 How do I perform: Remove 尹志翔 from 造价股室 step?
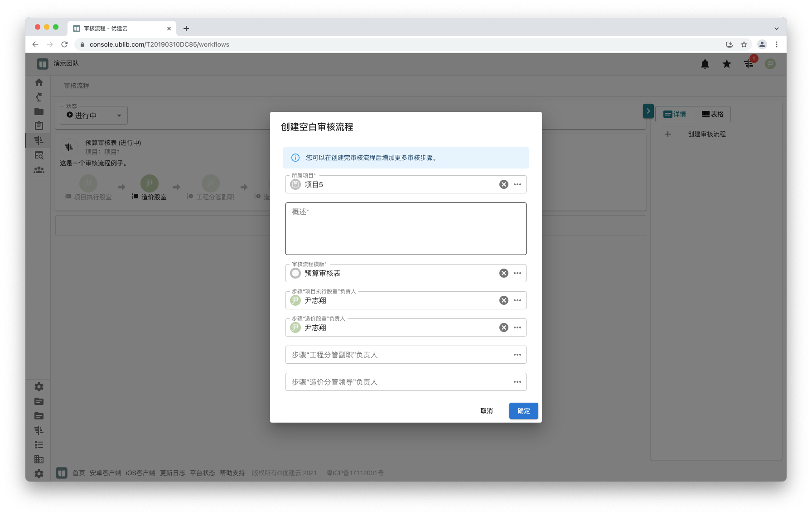point(503,327)
